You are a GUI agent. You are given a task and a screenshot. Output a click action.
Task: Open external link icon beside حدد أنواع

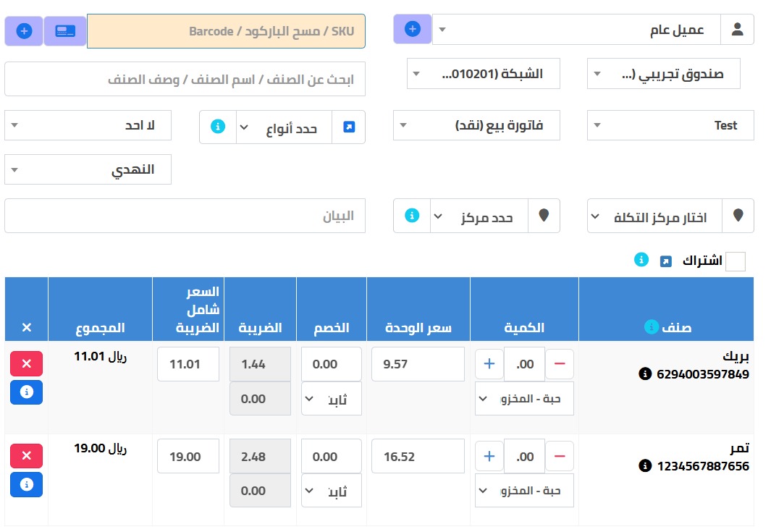349,127
